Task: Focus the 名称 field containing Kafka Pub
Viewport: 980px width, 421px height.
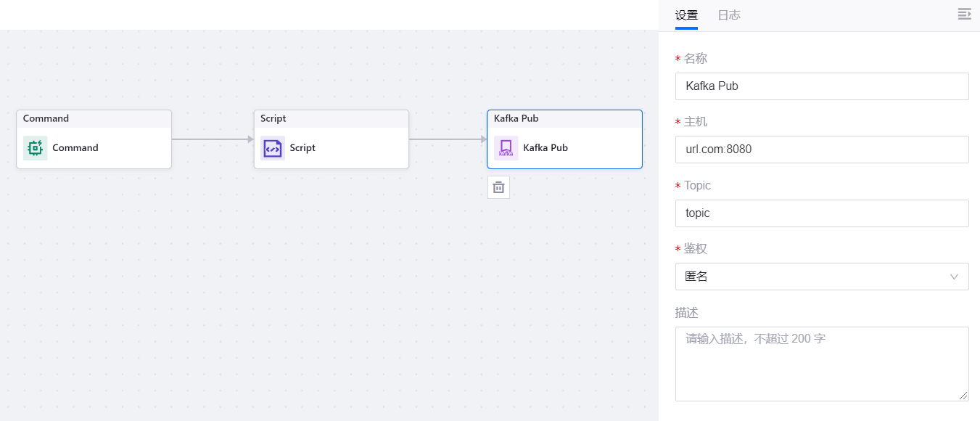Action: pyautogui.click(x=821, y=86)
